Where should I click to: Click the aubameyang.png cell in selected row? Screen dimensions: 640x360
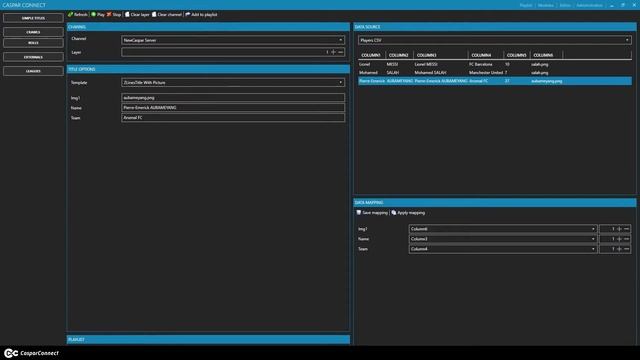tap(547, 81)
